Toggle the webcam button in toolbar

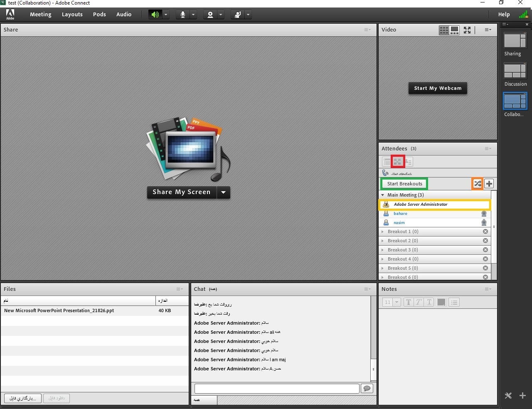coord(210,15)
